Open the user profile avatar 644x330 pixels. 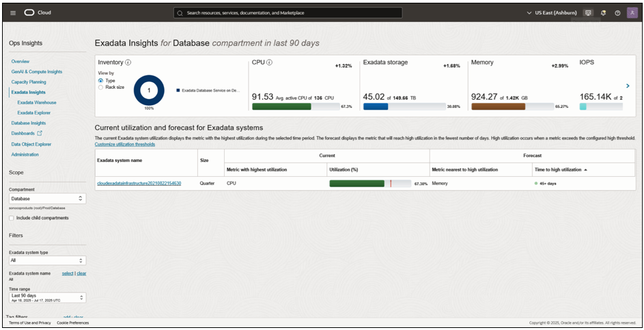tap(632, 13)
